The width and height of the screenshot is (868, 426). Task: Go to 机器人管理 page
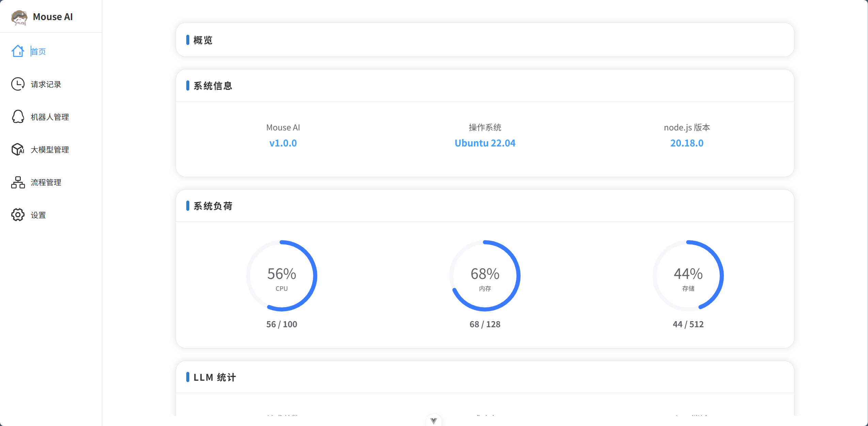(x=50, y=117)
